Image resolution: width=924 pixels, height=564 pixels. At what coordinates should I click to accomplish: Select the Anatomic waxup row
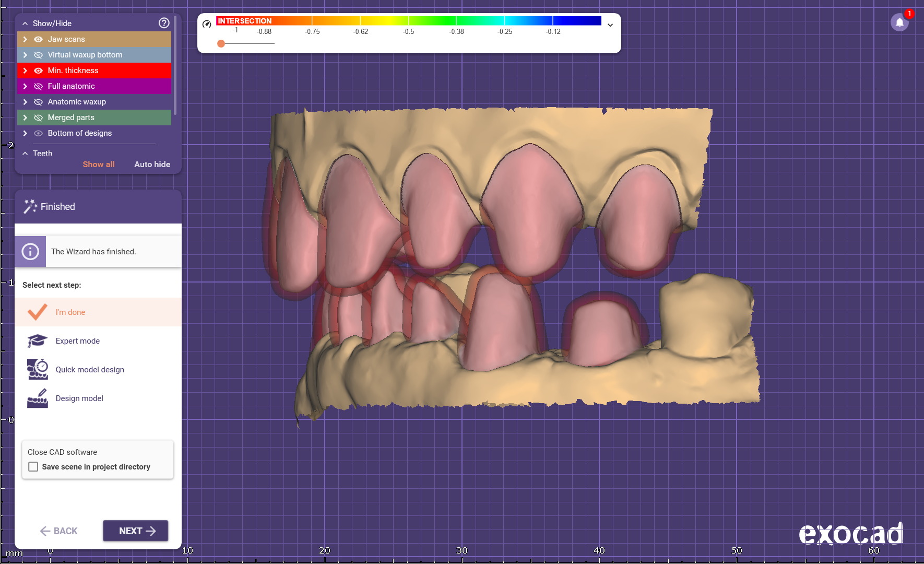[77, 102]
